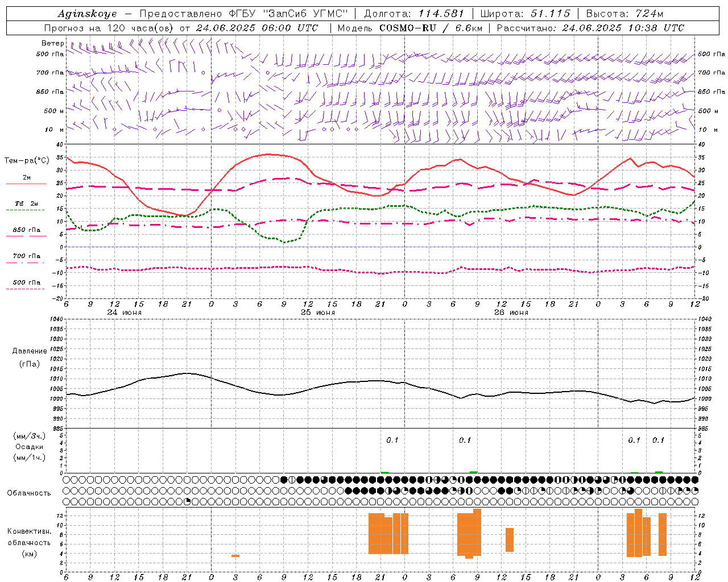The height and width of the screenshot is (582, 728).
Task: Click the orange convective bar near 13h 26 июня
Action: (x=510, y=540)
